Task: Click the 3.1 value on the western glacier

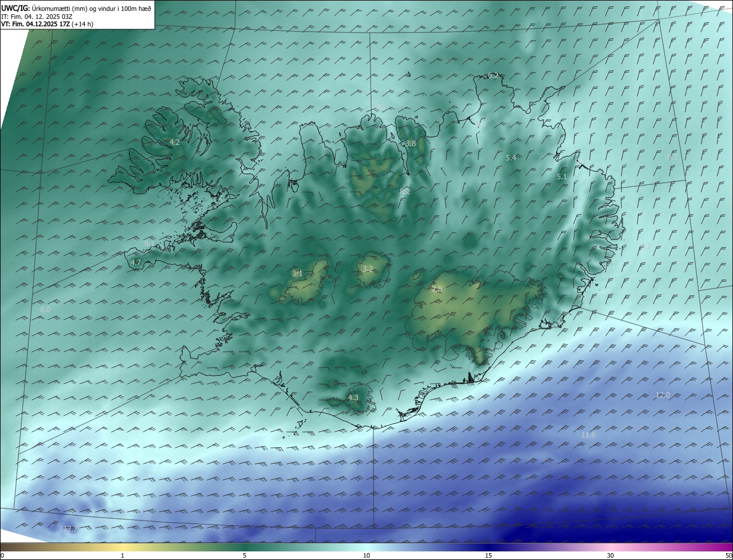Action: coord(297,273)
